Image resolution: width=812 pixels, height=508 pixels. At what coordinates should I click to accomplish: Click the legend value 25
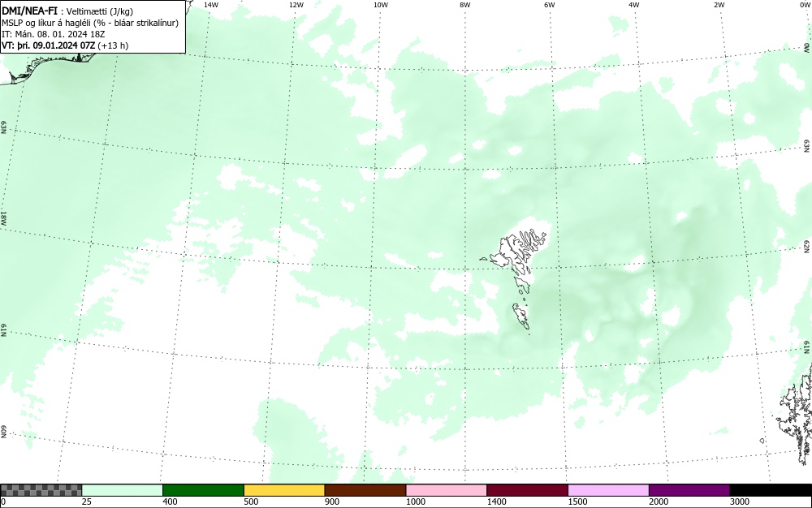pos(87,502)
